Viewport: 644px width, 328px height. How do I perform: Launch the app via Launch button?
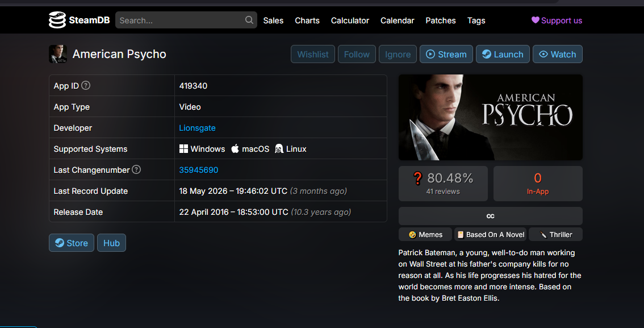click(x=503, y=54)
